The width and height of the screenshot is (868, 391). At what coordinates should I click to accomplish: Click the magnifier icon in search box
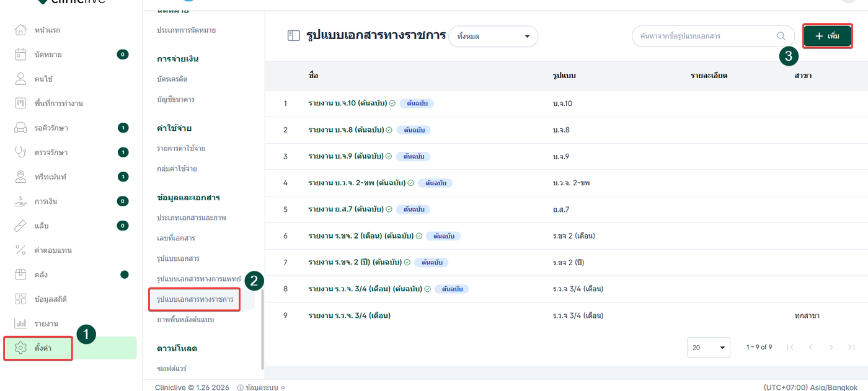tap(781, 36)
